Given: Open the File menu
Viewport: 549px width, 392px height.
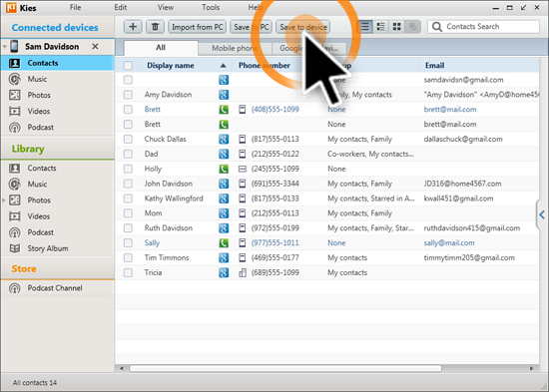Looking at the screenshot, I should tap(75, 7).
